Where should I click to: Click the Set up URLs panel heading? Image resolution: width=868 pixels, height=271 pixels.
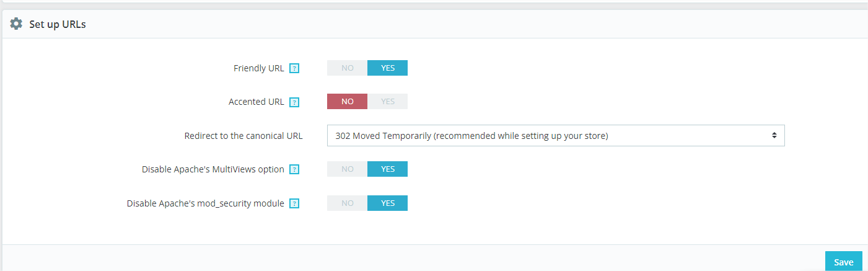pyautogui.click(x=58, y=25)
